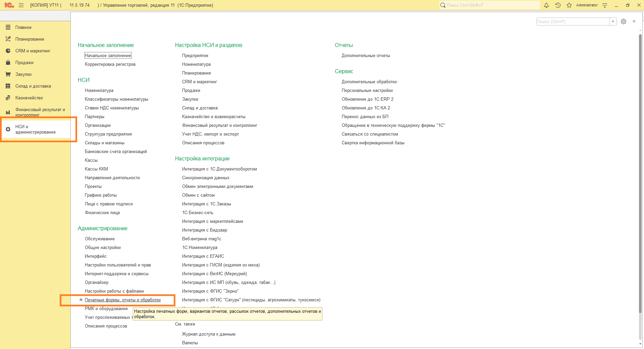Open Кассы ККМ link
Viewport: 644px width, 349px height.
96,169
